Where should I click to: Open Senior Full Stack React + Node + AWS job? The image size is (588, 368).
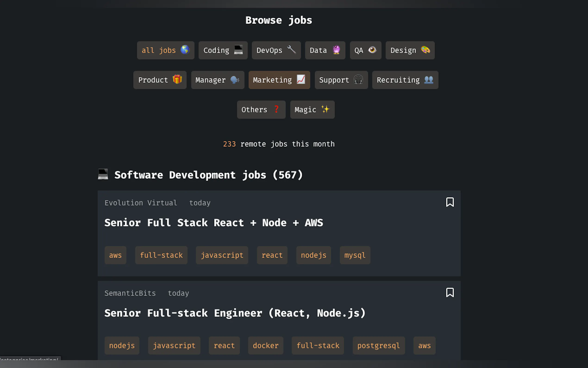pyautogui.click(x=214, y=223)
